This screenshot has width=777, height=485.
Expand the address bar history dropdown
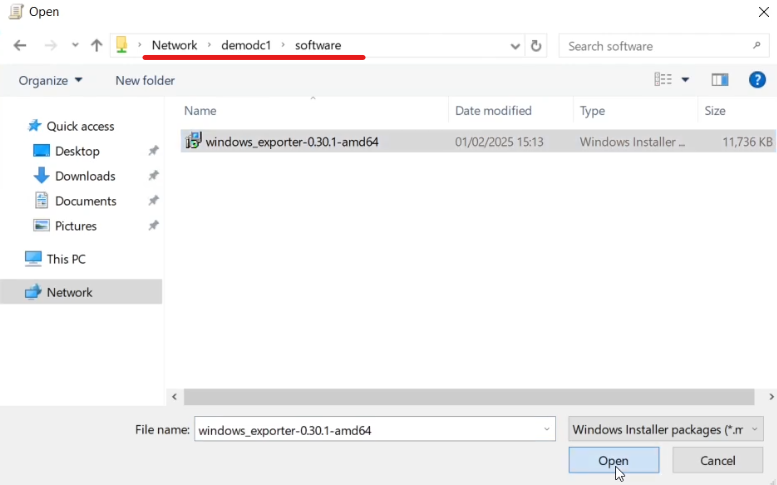pyautogui.click(x=515, y=46)
